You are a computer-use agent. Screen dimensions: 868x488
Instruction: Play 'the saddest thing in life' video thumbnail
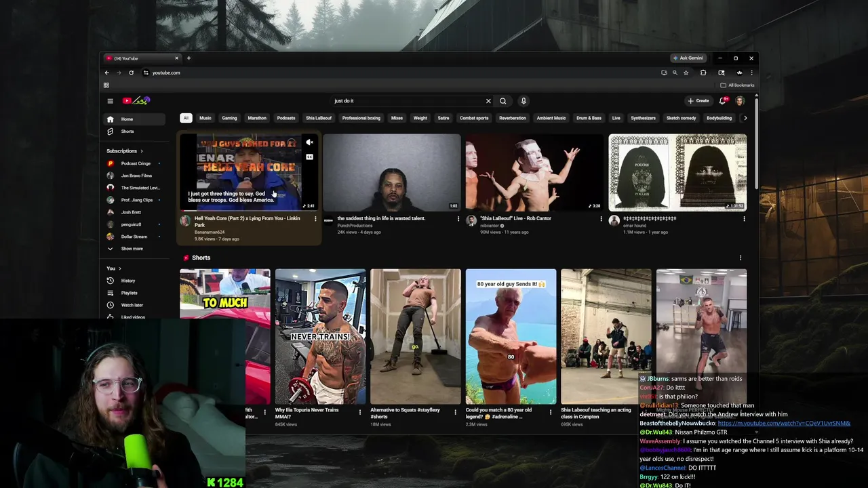tap(392, 173)
